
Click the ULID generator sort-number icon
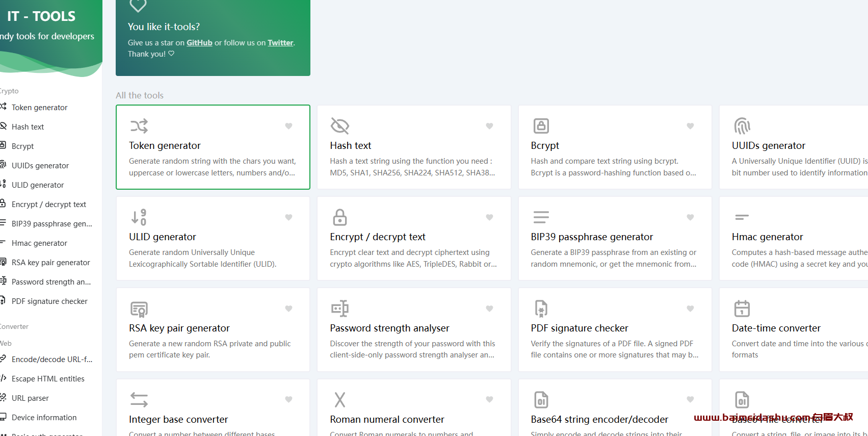click(139, 217)
